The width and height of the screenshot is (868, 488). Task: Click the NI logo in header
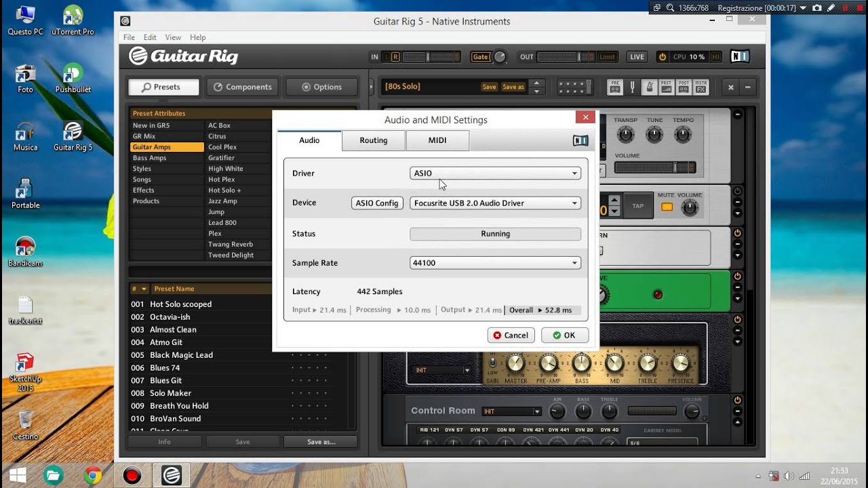(740, 57)
